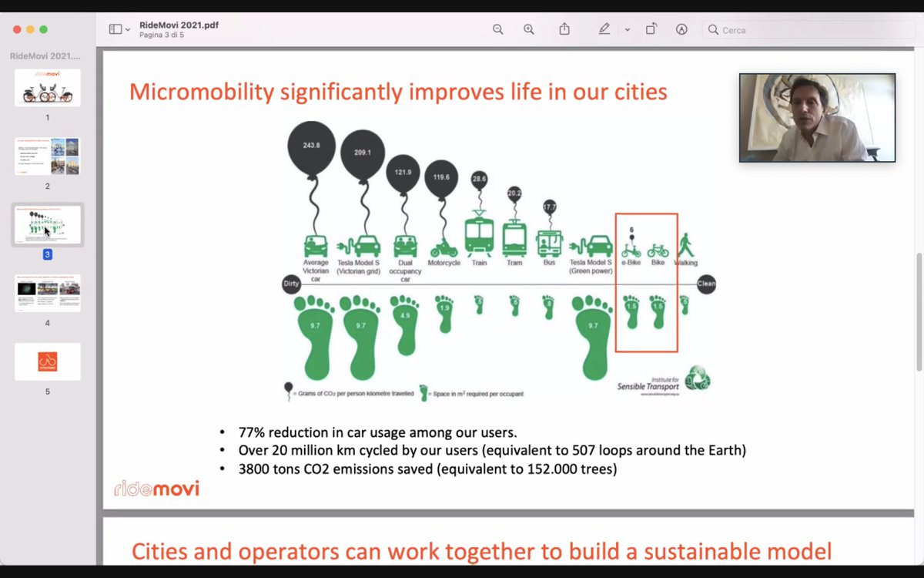Click the RideMovi 2021.pdf window title
The image size is (924, 578).
click(x=179, y=25)
